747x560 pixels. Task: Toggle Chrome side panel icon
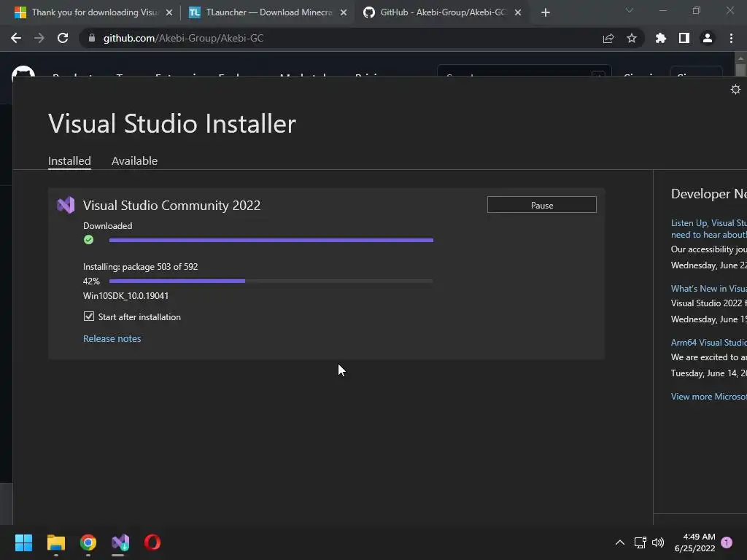[684, 38]
